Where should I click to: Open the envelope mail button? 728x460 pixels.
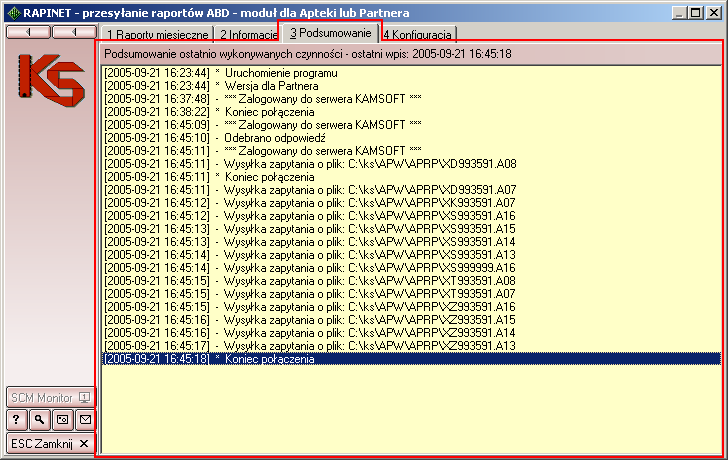tap(85, 420)
